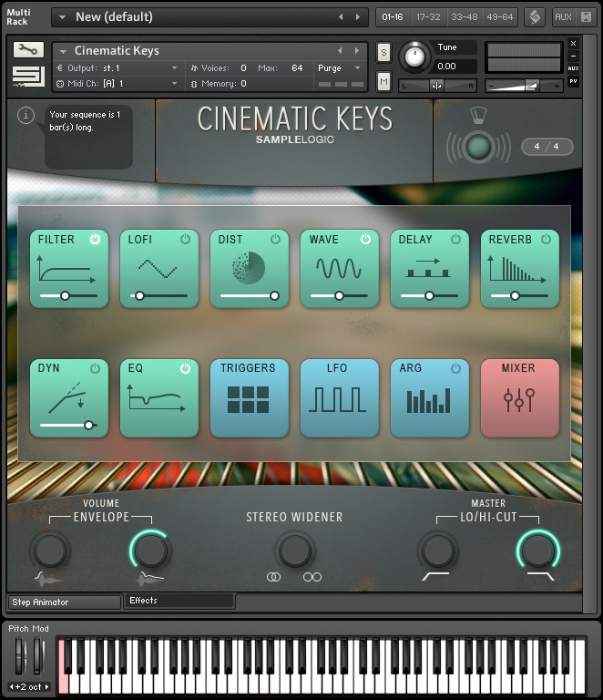Select previous instrument preset arrow

click(340, 51)
